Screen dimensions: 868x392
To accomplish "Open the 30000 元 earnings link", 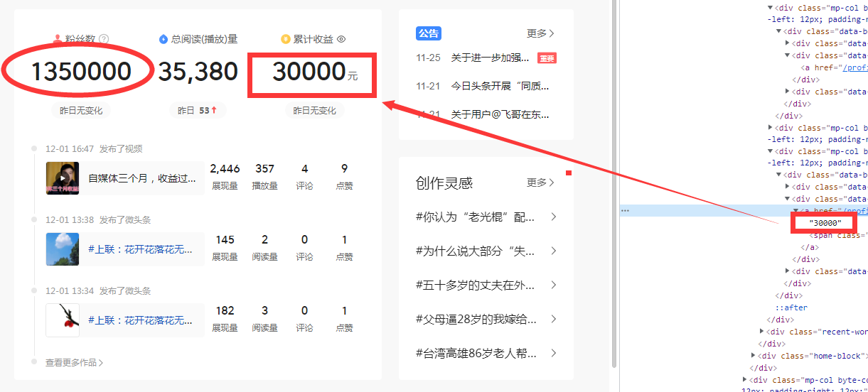I will click(x=314, y=72).
